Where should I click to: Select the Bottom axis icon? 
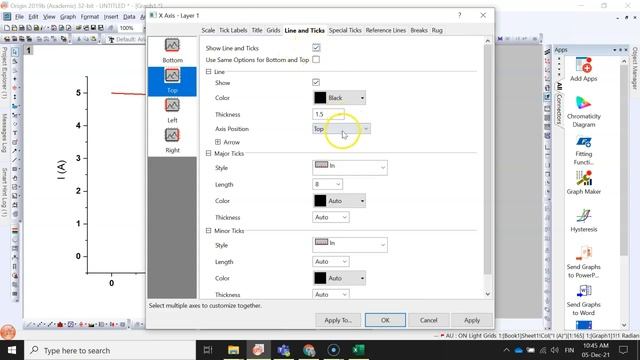[172, 45]
